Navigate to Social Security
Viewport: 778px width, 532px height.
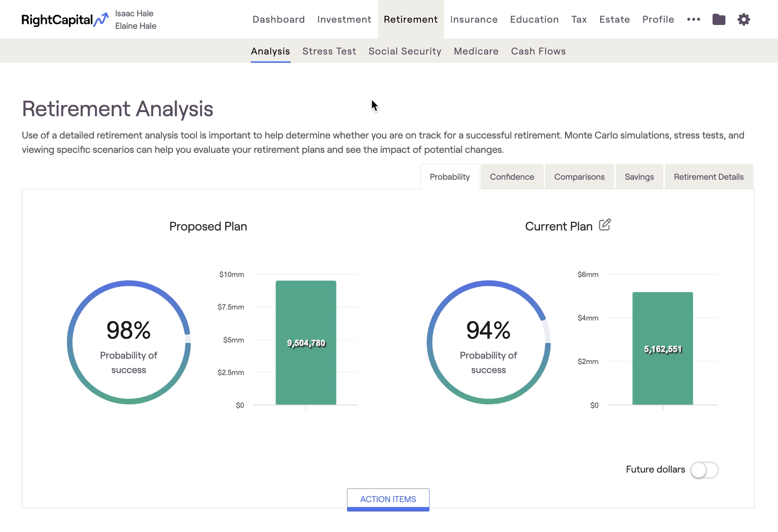[x=405, y=51]
